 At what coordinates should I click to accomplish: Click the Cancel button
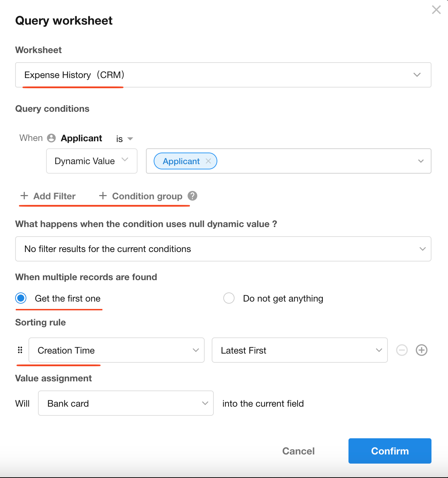(298, 451)
